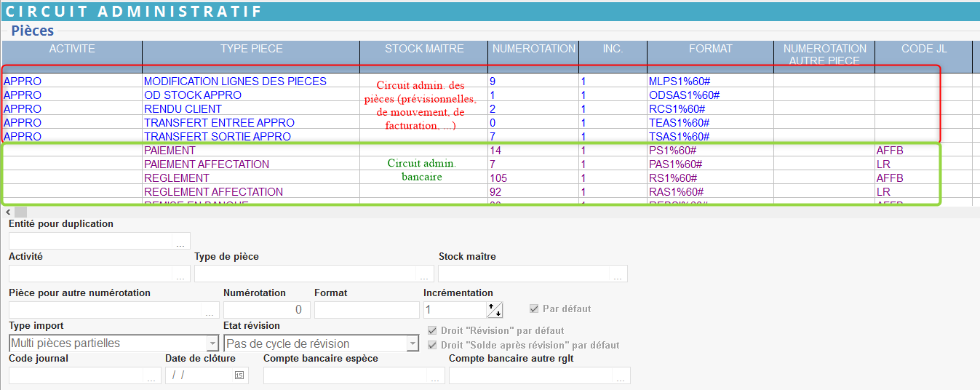The width and height of the screenshot is (980, 390).
Task: Toggle the Par défaut checkbox
Action: (x=535, y=309)
